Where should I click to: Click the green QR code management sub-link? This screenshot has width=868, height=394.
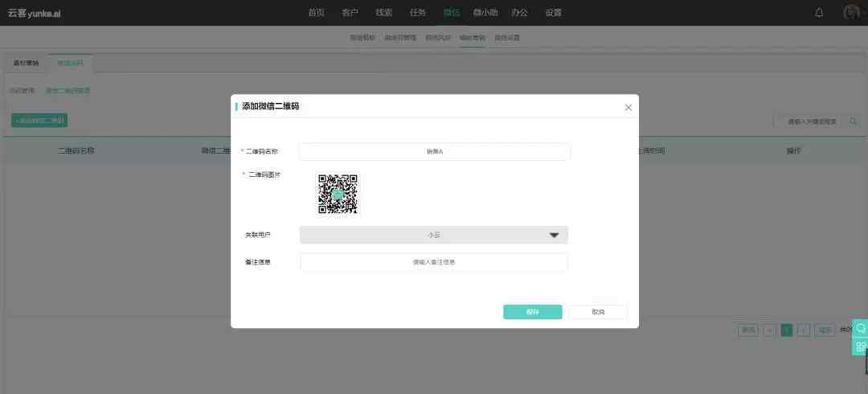68,90
